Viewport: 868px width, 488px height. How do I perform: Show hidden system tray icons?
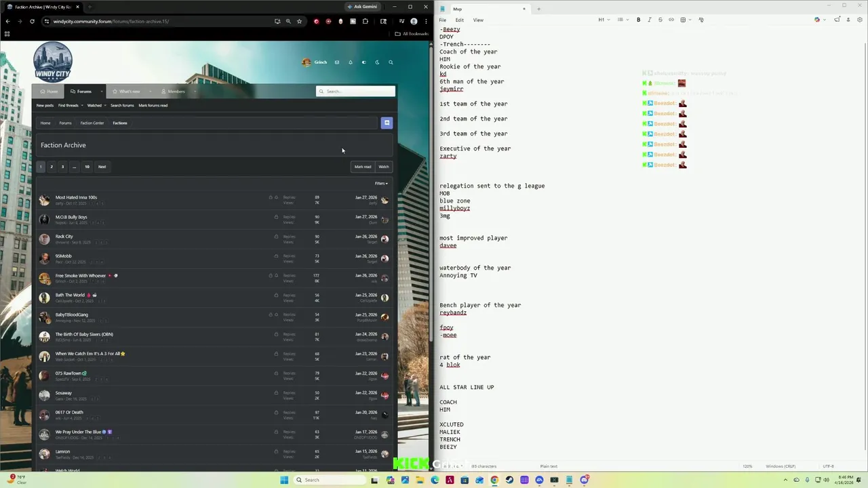click(x=786, y=480)
